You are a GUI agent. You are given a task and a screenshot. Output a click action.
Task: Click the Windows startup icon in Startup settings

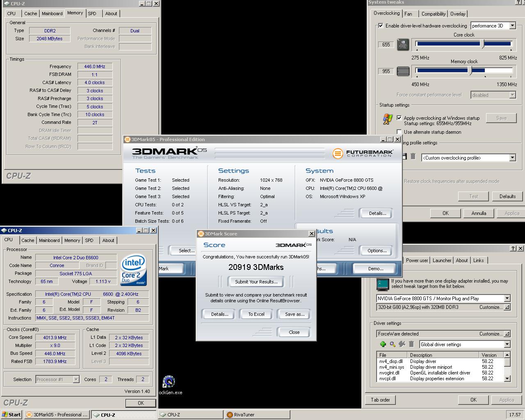[x=387, y=119]
